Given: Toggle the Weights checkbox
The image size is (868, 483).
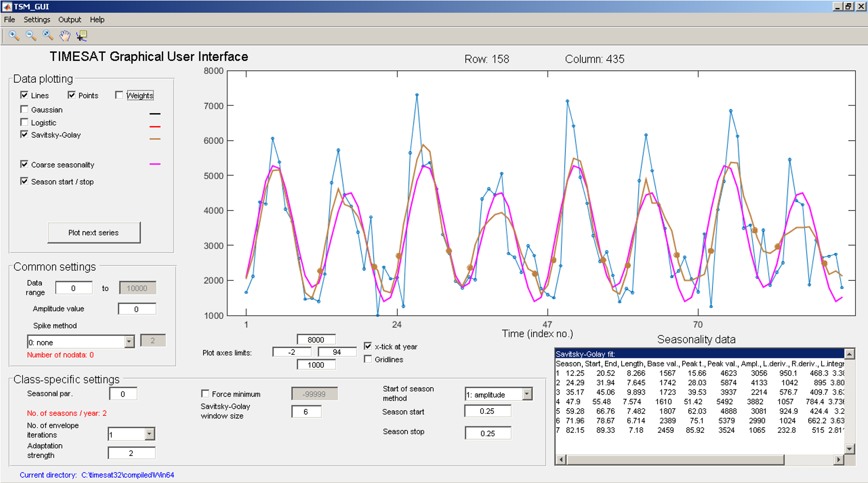Looking at the screenshot, I should pos(119,95).
